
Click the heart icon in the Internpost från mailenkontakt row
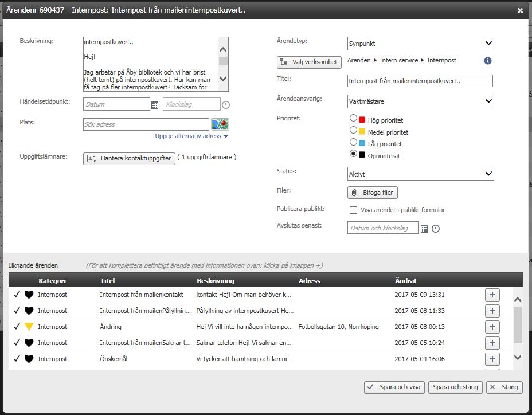[x=29, y=295]
